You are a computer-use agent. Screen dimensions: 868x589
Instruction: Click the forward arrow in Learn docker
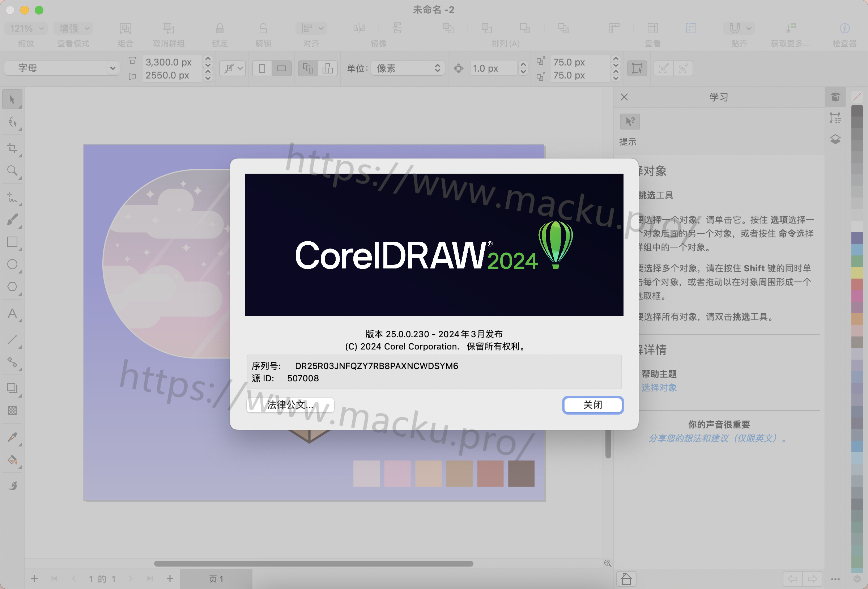(x=812, y=579)
